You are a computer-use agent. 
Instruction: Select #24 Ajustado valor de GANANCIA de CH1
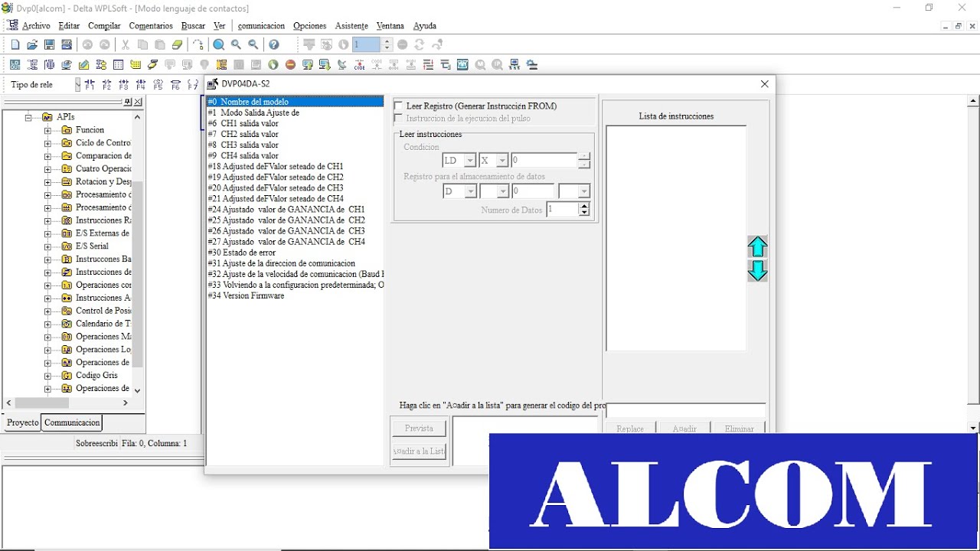[x=295, y=209]
